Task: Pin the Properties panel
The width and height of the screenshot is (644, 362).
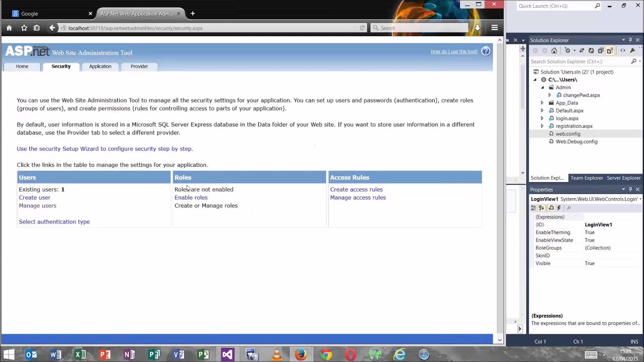Action: tap(630, 190)
